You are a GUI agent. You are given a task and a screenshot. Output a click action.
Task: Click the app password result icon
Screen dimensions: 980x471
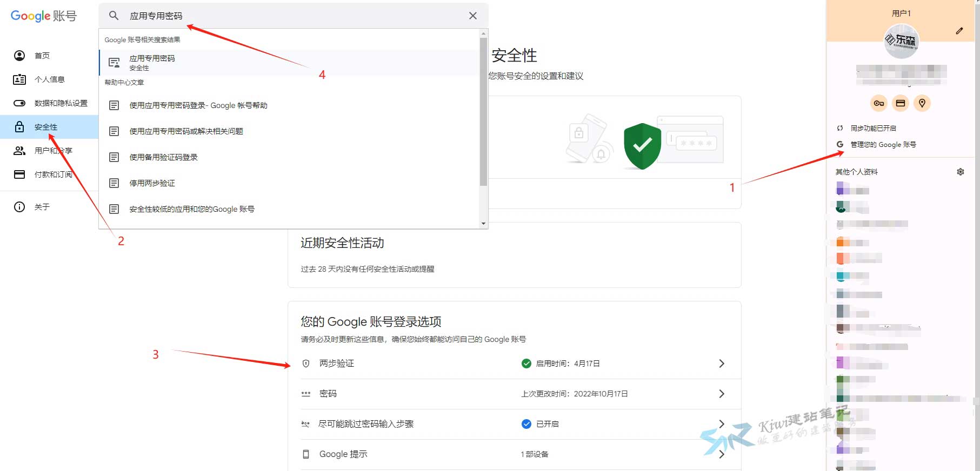114,63
